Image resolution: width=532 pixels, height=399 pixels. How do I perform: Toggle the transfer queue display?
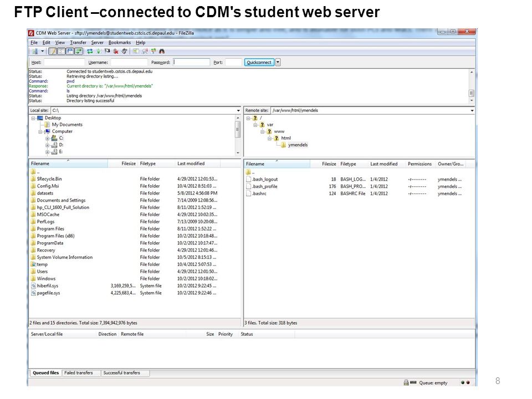coord(78,51)
